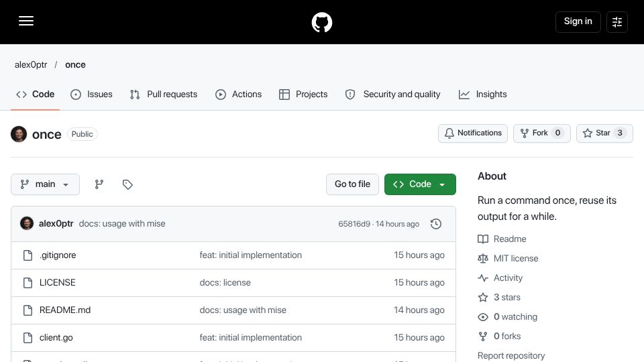Click the Public visibility badge
The height and width of the screenshot is (362, 644).
tap(82, 134)
